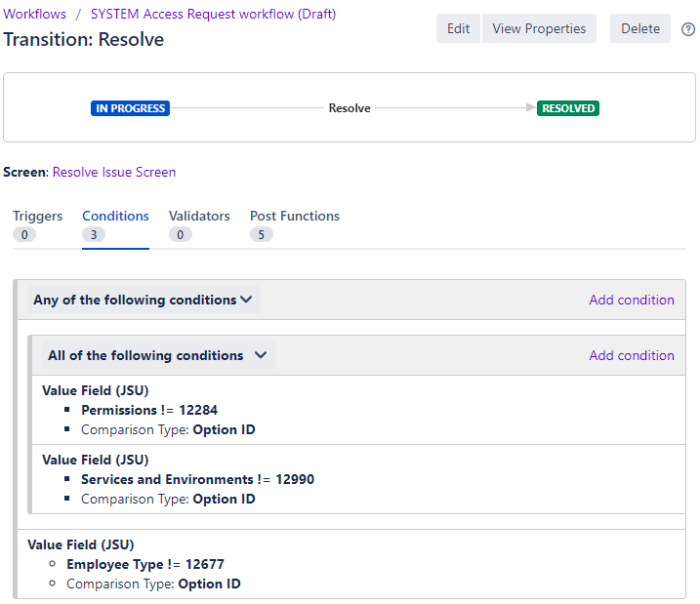The width and height of the screenshot is (700, 604).
Task: Click the RESOLVED status lozenge
Action: 568,108
